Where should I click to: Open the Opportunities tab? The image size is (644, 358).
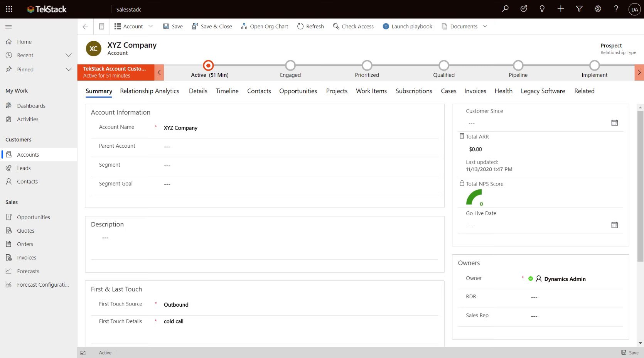click(298, 91)
